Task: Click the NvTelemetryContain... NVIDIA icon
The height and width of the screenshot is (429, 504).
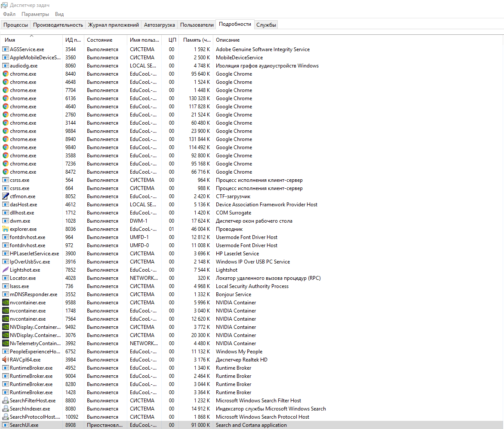Action: click(x=6, y=343)
